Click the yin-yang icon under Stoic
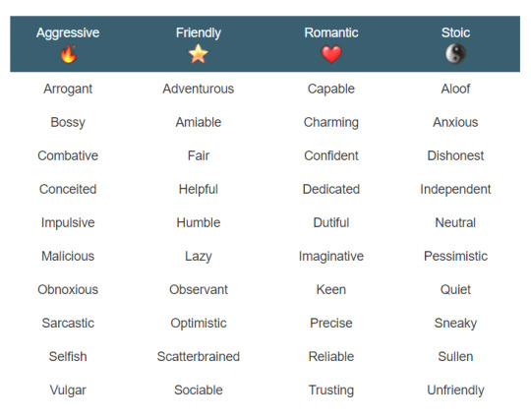531x420 pixels. 455,54
